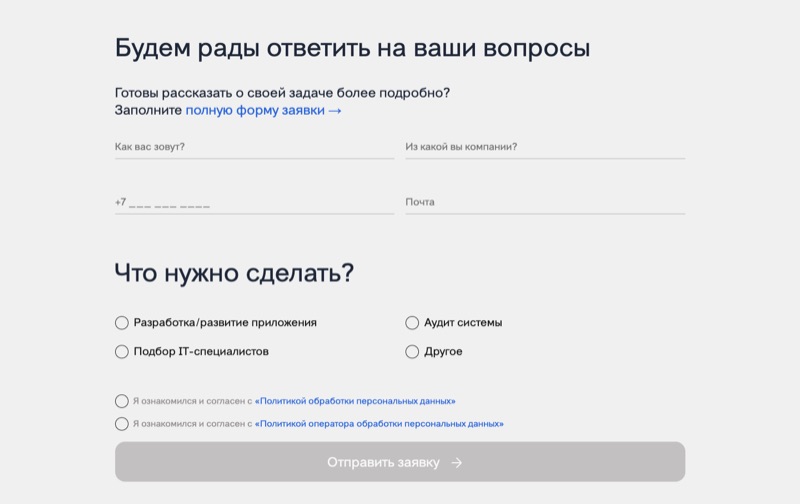Viewport: 800px width, 504px height.
Task: Open 'Политикой оператора обработки персональных данных' link
Action: [379, 423]
